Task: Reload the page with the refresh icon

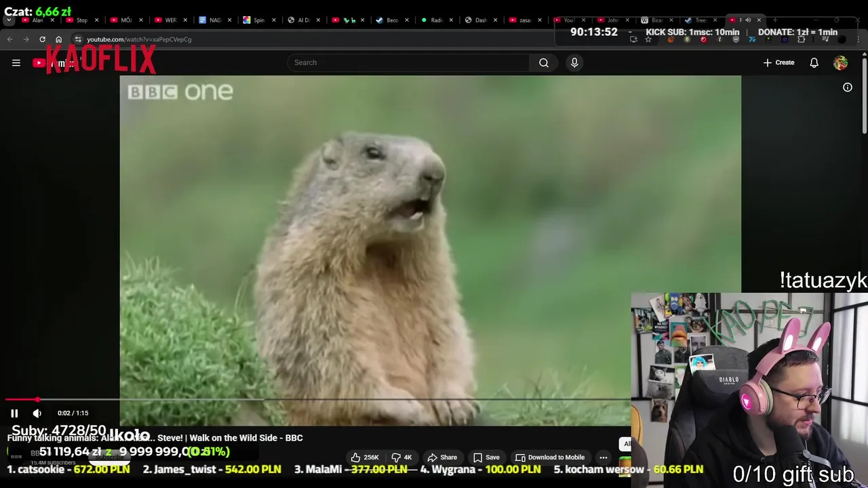Action: [x=42, y=39]
